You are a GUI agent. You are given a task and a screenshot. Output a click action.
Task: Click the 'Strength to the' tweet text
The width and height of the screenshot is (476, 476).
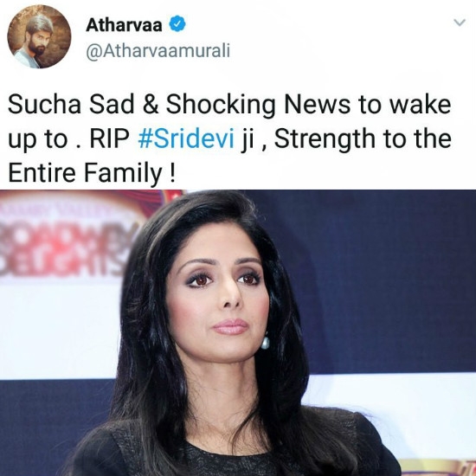click(x=363, y=139)
